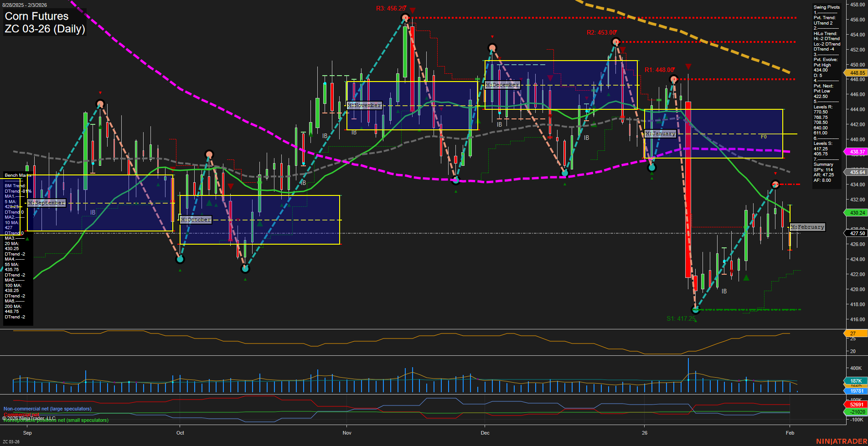Image resolution: width=868 pixels, height=446 pixels.
Task: Hide the Commercial net line via its red legend label
Action: [21, 415]
